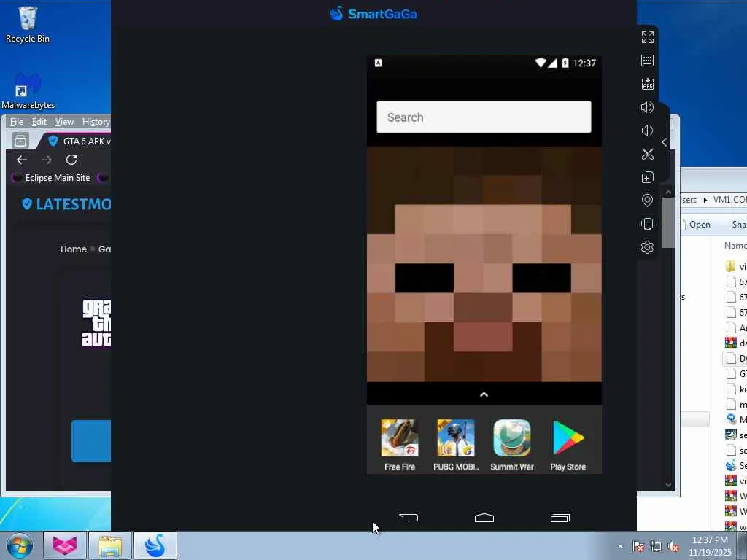Click the pink cat-face taskbar icon
This screenshot has height=560, width=747.
coord(65,545)
